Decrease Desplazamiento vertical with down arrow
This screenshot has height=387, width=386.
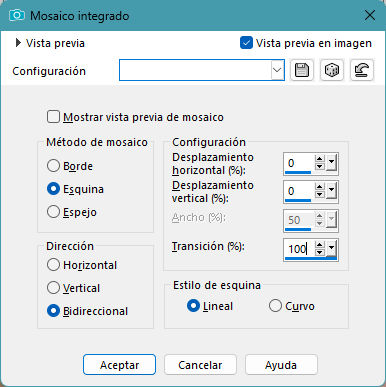pyautogui.click(x=319, y=194)
